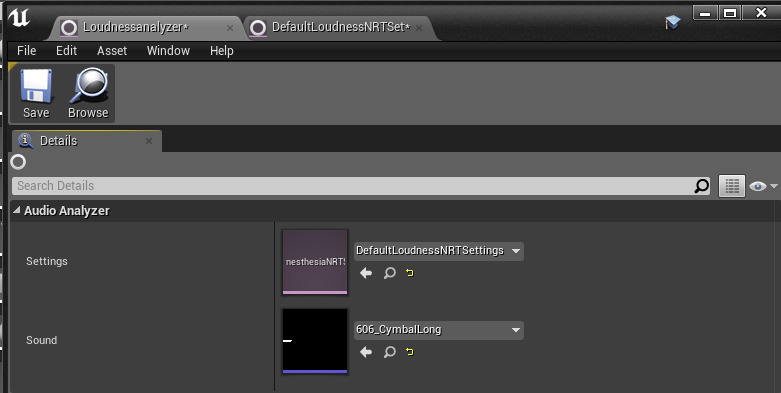Close the Details panel tab
781x393 pixels.
148,141
